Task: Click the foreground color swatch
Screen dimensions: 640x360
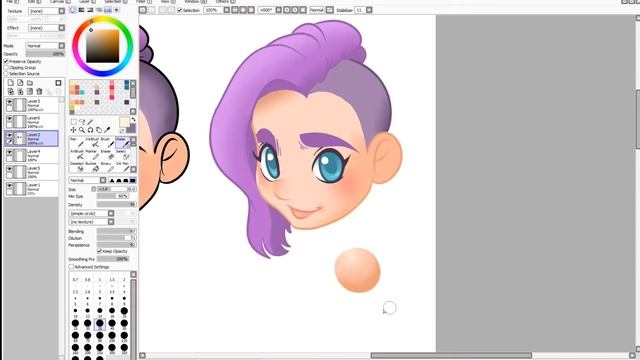Action: click(x=124, y=122)
